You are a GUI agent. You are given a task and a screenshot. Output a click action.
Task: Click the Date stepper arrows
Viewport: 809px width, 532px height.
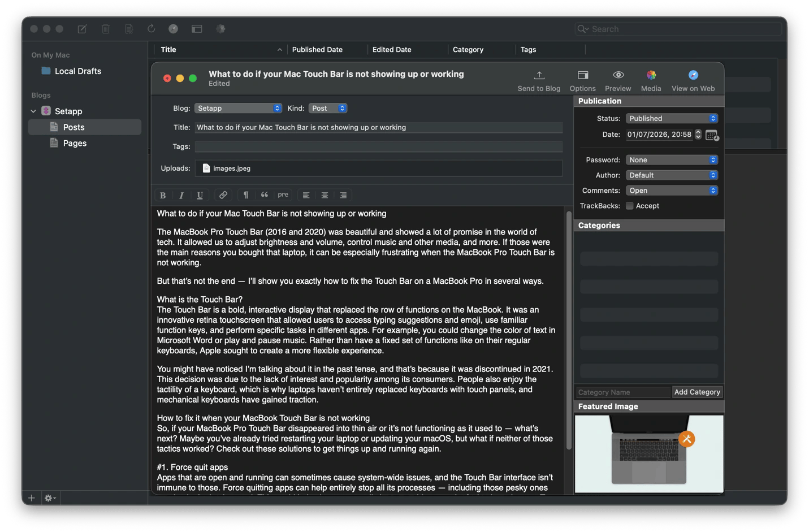tap(698, 135)
